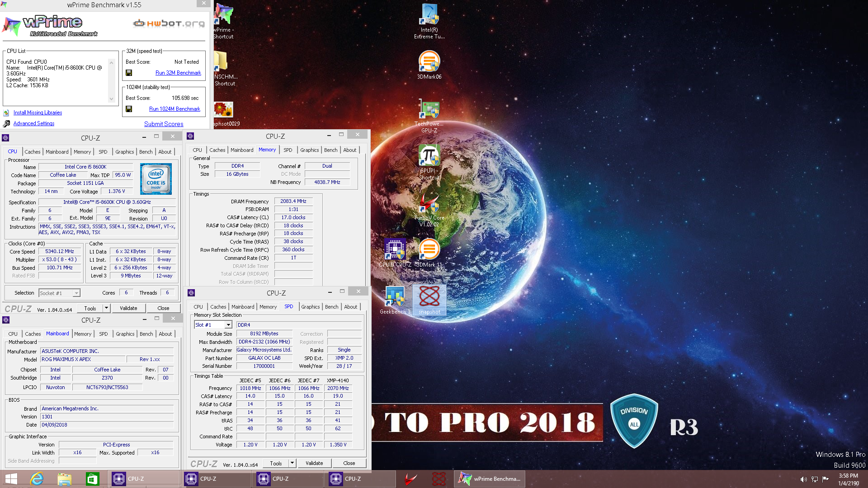Click the GALAX OC LAB part number field
This screenshot has width=868, height=488.
(264, 358)
